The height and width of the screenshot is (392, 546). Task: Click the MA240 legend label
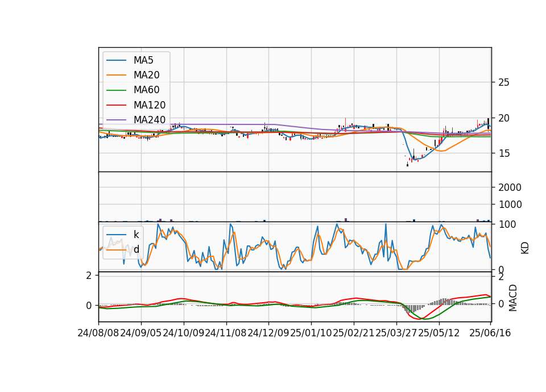(x=150, y=120)
